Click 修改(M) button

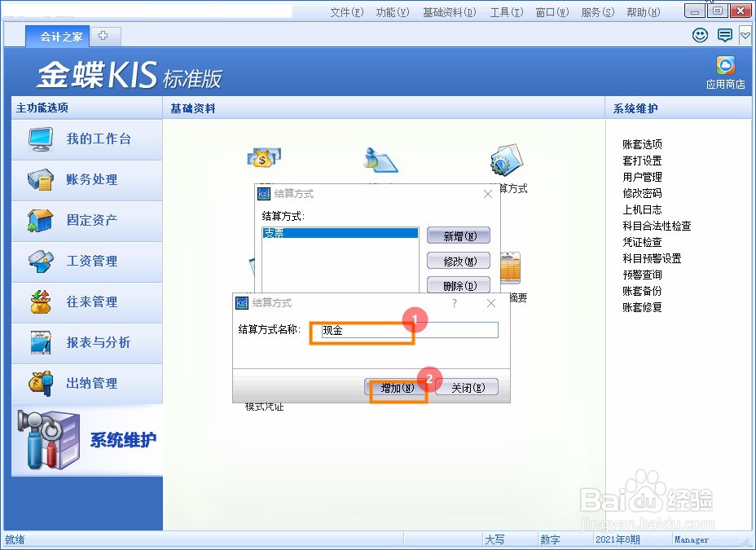point(459,262)
